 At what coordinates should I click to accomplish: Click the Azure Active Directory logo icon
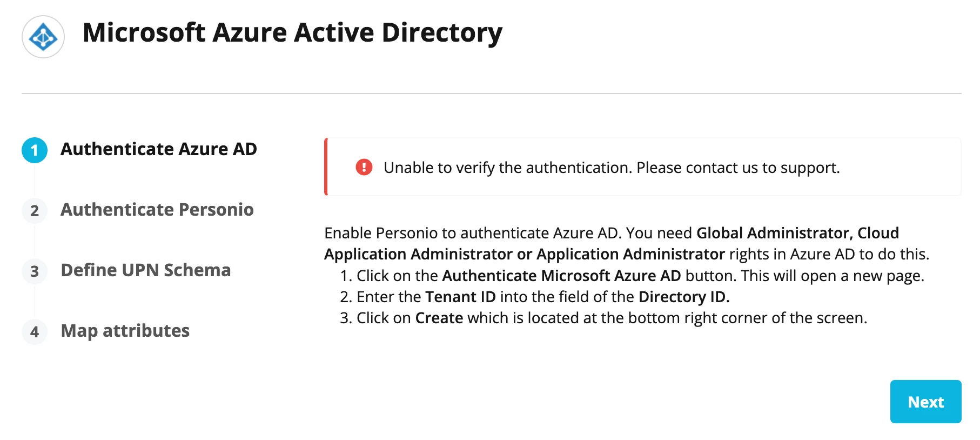coord(43,37)
